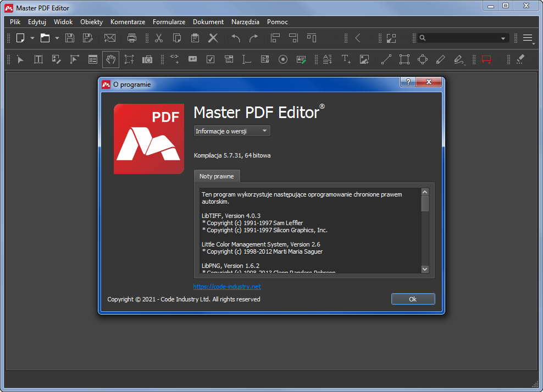
Task: Click the Save floppy disk icon
Action: click(70, 38)
